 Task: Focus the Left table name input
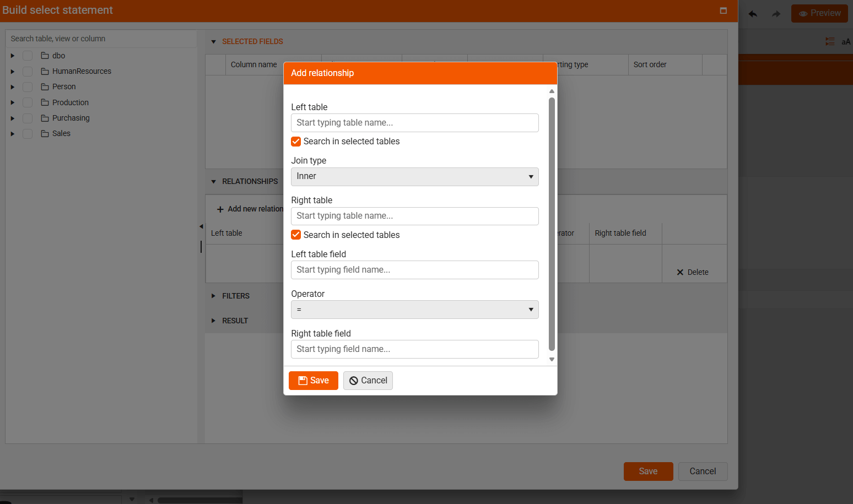coord(414,123)
